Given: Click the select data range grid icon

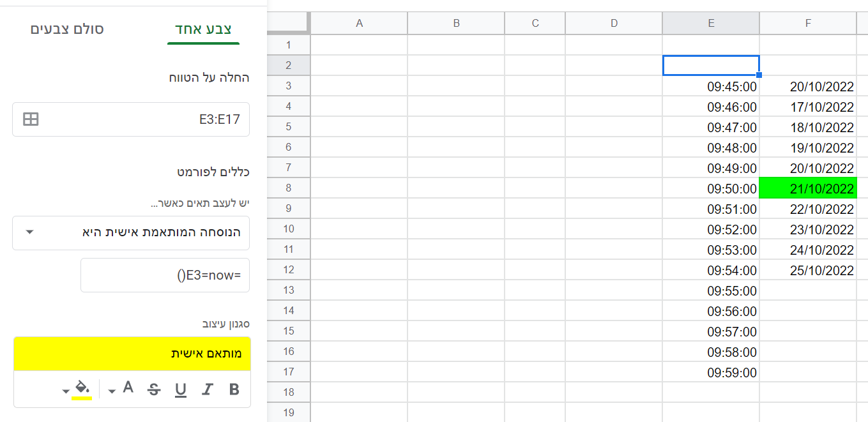Looking at the screenshot, I should click(31, 119).
